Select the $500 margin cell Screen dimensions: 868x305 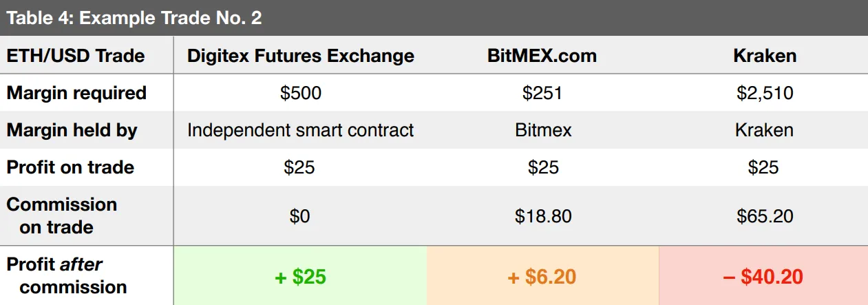(x=301, y=93)
